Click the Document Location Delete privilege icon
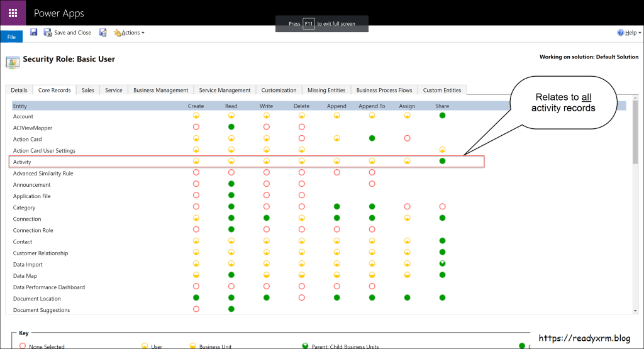Viewport: 644px width, 349px height. (x=301, y=298)
